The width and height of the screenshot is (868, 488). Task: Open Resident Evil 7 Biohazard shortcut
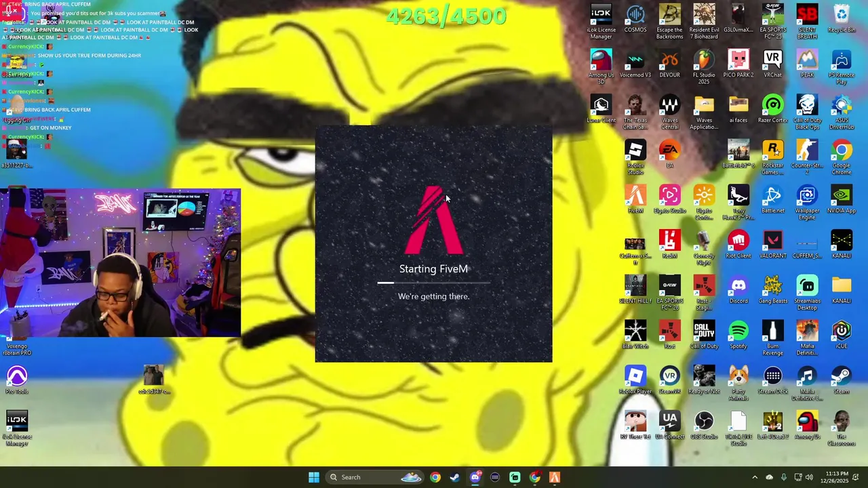point(704,22)
